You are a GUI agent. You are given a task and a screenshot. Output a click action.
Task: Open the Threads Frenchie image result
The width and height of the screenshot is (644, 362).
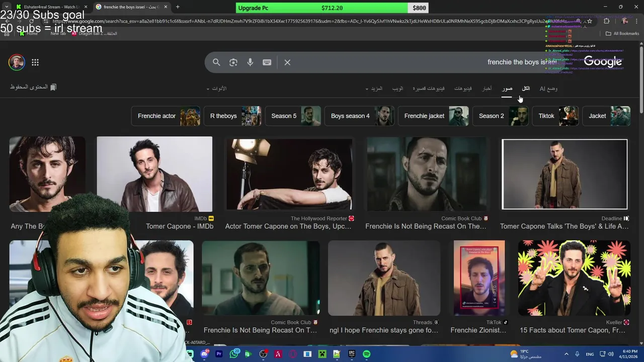click(384, 278)
